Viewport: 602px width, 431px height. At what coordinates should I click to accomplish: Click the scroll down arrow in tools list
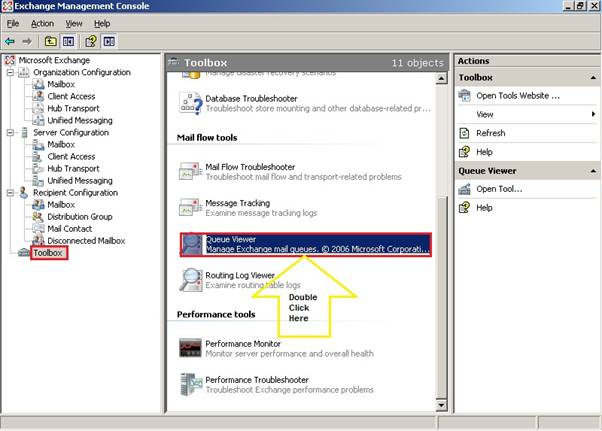point(441,405)
